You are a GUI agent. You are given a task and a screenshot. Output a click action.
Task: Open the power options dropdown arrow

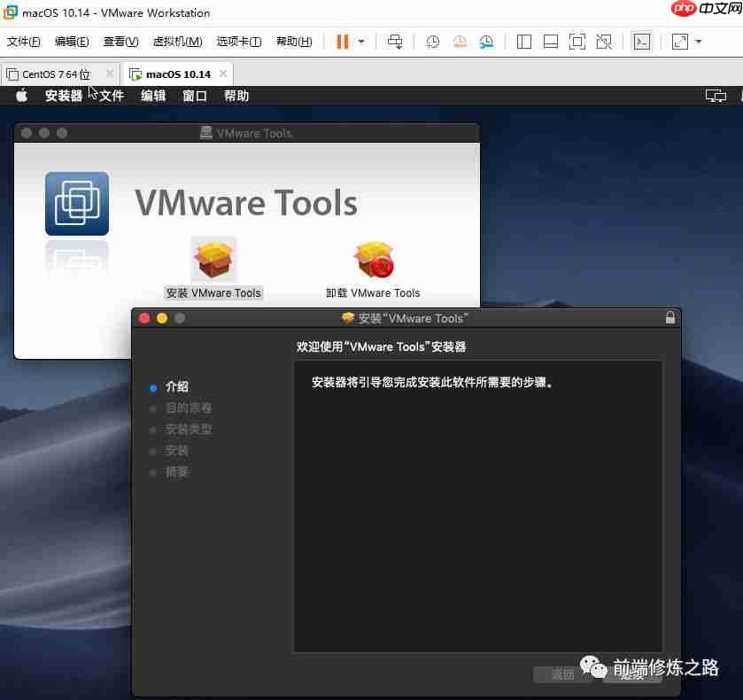click(x=361, y=42)
